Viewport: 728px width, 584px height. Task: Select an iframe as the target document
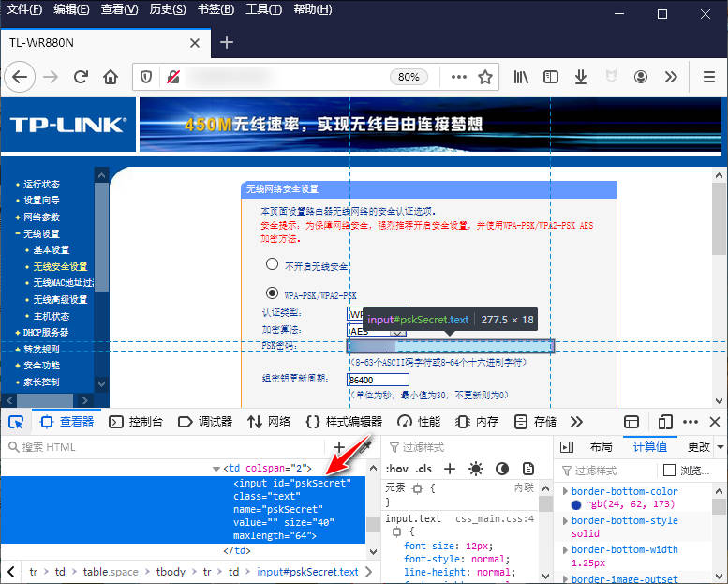[x=631, y=422]
